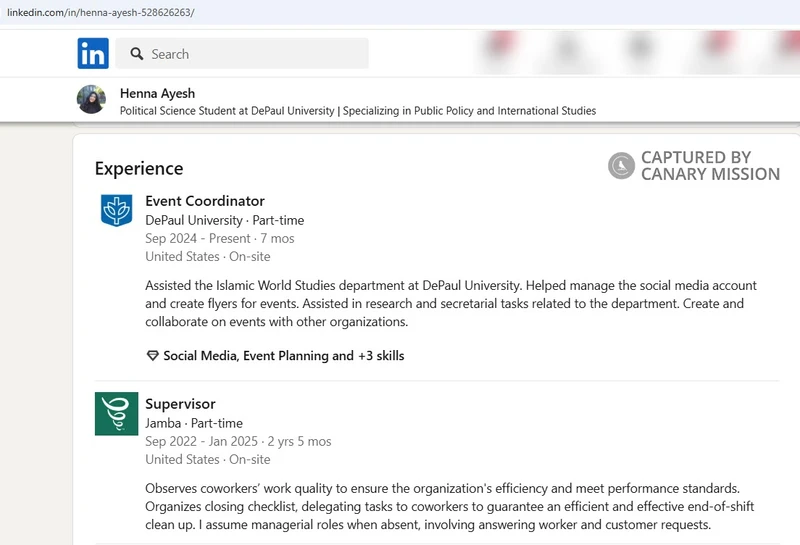The image size is (800, 545).
Task: Click the magnifying glass search icon
Action: pos(137,54)
